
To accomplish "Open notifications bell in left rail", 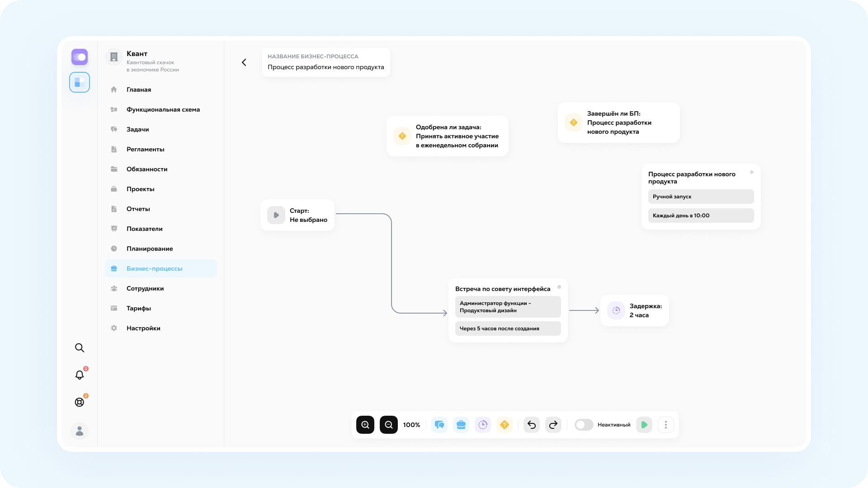I will pos(80,375).
